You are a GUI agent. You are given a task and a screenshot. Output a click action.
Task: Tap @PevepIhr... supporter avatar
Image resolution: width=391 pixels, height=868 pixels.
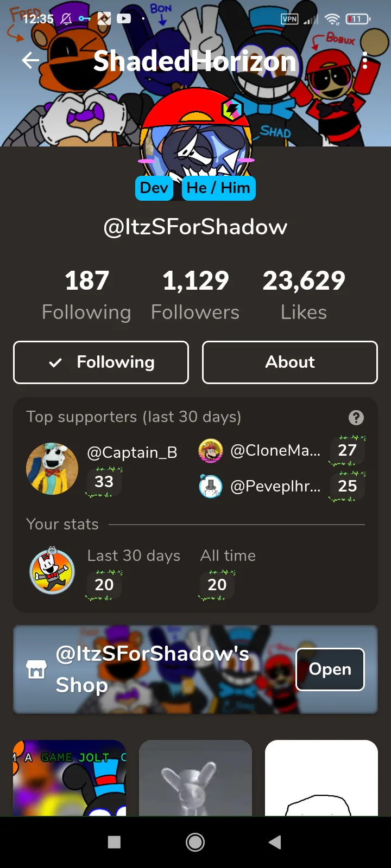point(211,487)
